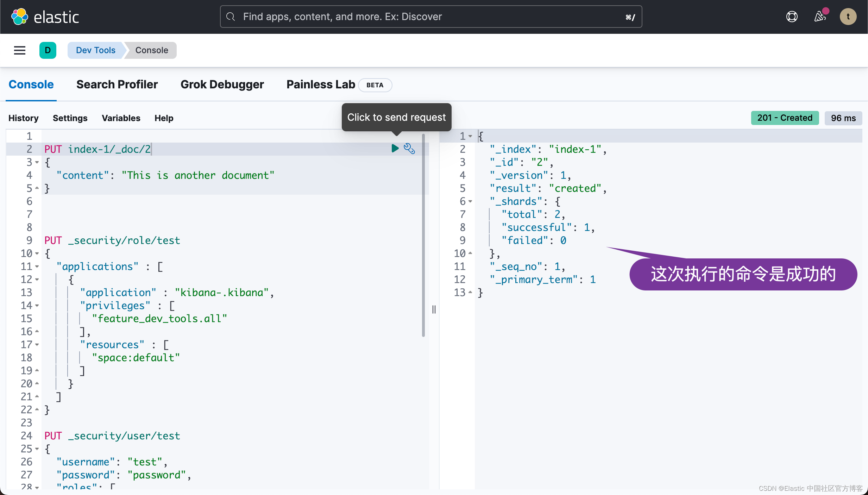Fold the privileges array at line 14
868x495 pixels.
coord(37,306)
